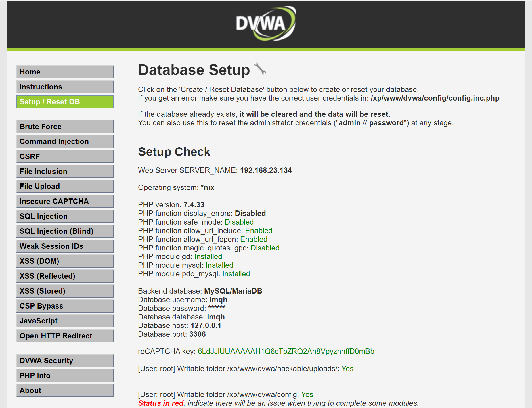
Task: Open the File Upload module
Action: (x=65, y=186)
